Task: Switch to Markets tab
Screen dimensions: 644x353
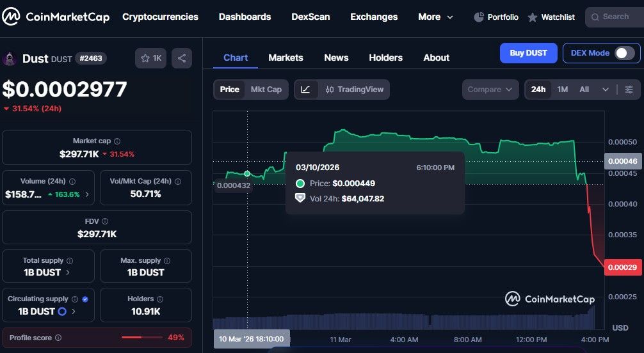Action: pyautogui.click(x=286, y=58)
